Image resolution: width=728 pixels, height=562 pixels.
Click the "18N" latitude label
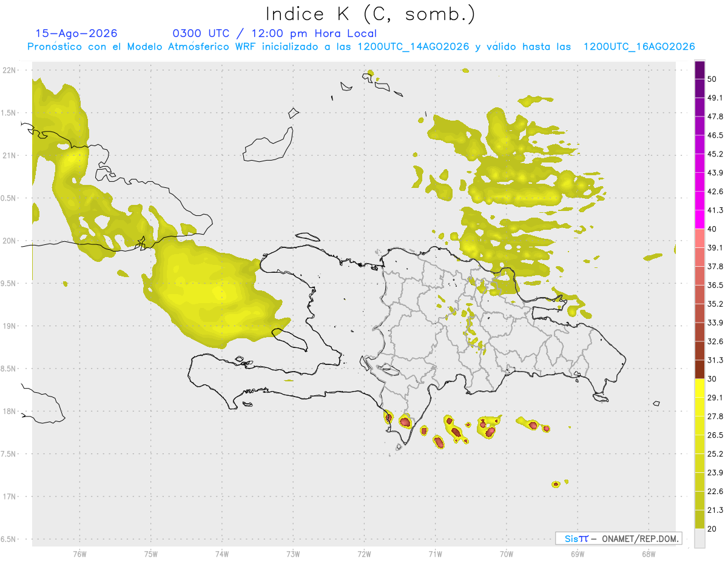click(9, 411)
